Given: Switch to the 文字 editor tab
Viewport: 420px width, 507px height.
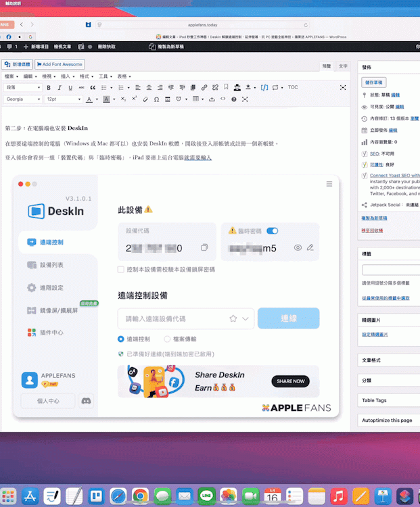Looking at the screenshot, I should tap(343, 66).
